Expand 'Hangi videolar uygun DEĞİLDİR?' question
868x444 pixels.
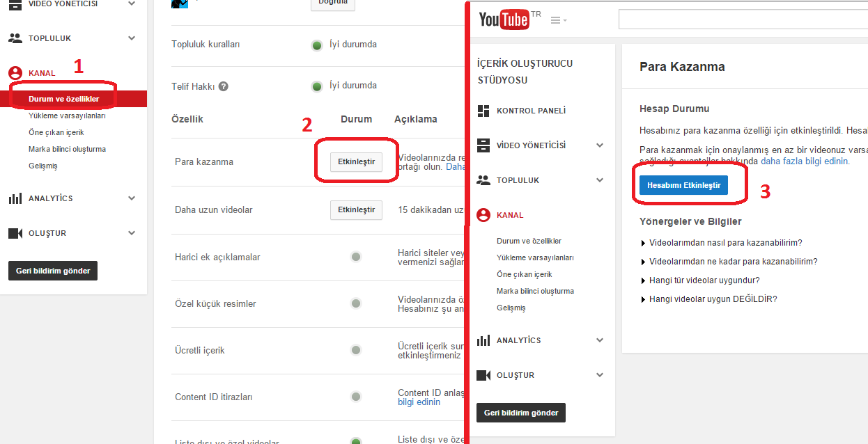(708, 299)
